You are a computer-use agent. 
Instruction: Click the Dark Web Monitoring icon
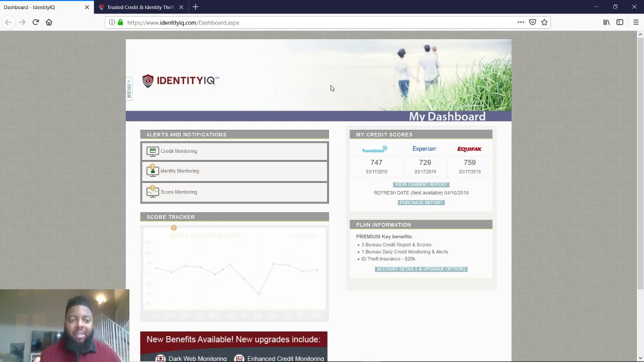click(160, 358)
